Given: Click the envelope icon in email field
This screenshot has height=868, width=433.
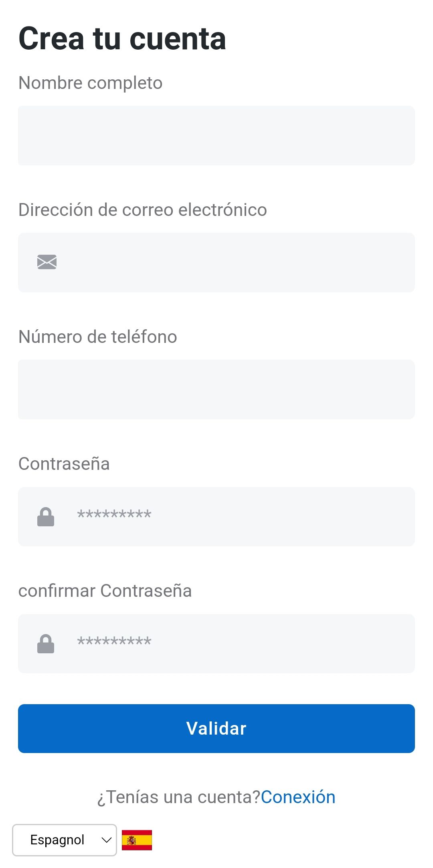Looking at the screenshot, I should point(47,262).
